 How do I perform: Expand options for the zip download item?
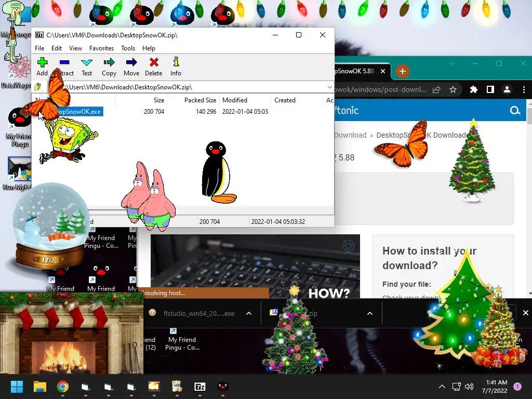370,313
